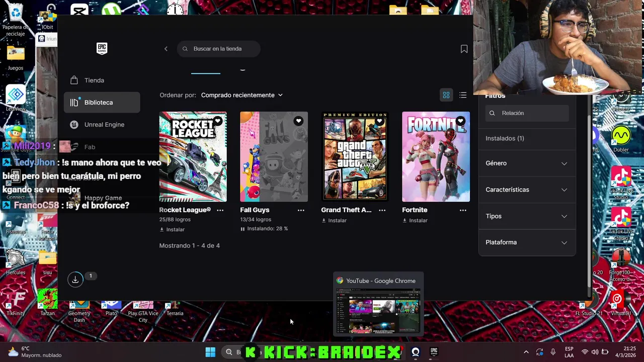Open Fortnite options three dots
The image size is (644, 362).
pyautogui.click(x=463, y=210)
